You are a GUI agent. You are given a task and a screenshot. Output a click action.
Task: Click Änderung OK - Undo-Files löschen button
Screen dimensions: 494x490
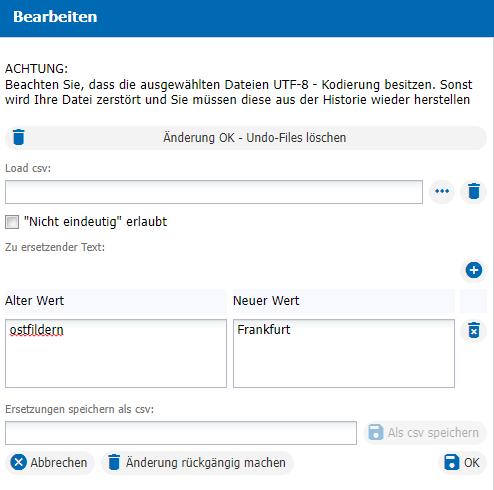coord(246,138)
